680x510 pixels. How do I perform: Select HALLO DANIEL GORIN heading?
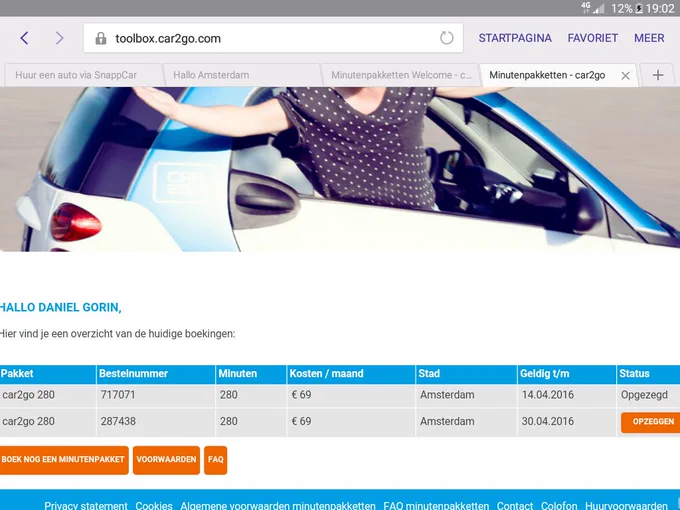pyautogui.click(x=60, y=307)
